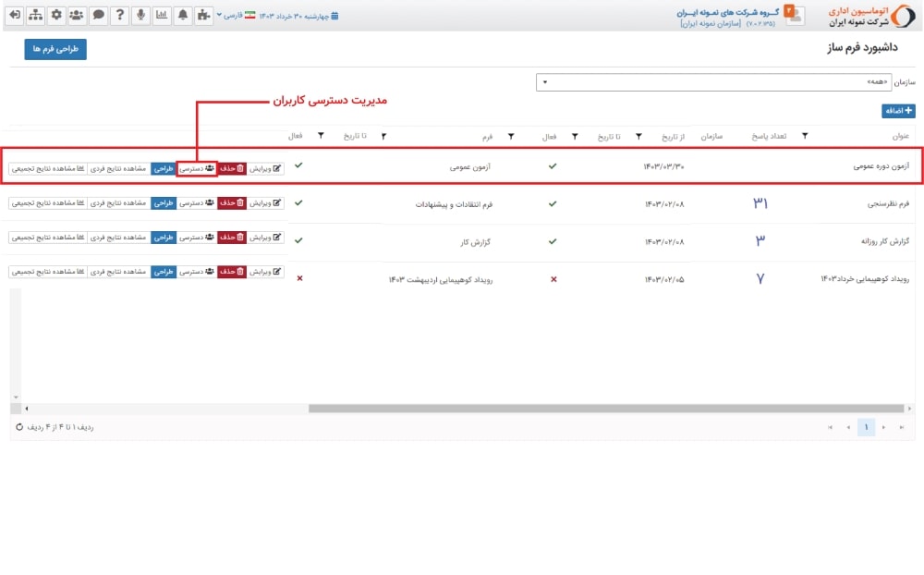924x575 pixels.
Task: Open filter for the عنوان column
Action: pyautogui.click(x=805, y=137)
